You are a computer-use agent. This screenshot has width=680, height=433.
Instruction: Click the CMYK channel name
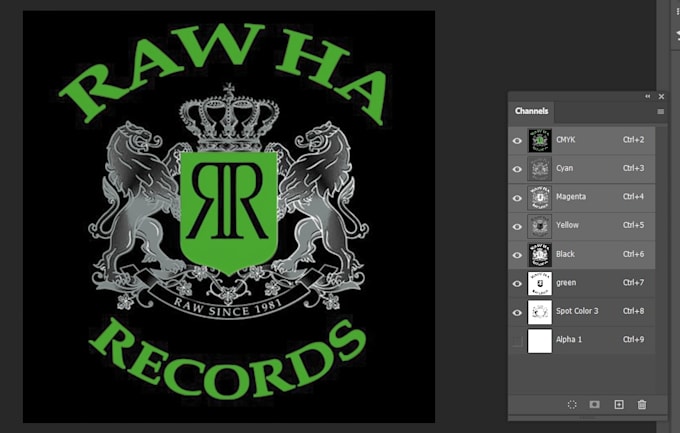[x=566, y=140]
